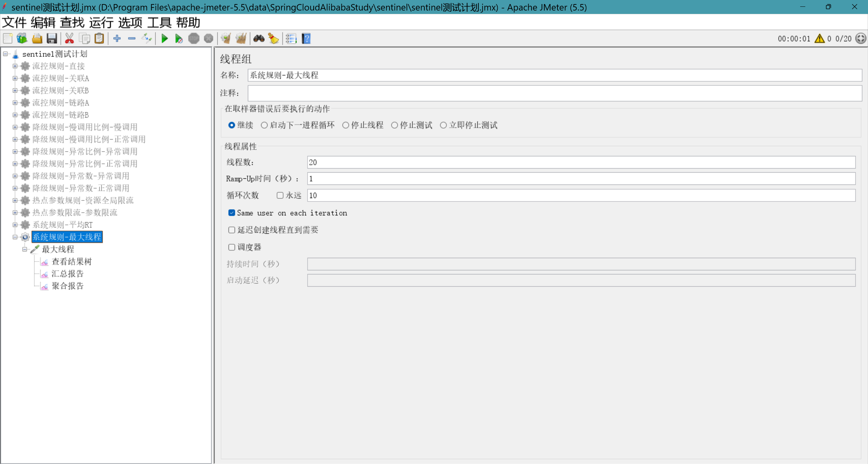
Task: Click the Clear All broom icon
Action: pos(241,39)
